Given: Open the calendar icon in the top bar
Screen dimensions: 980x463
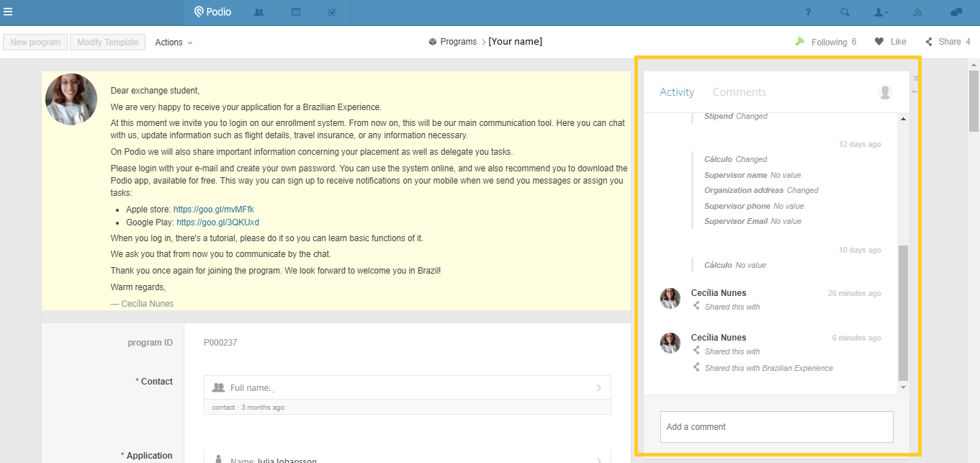Looking at the screenshot, I should (x=296, y=12).
